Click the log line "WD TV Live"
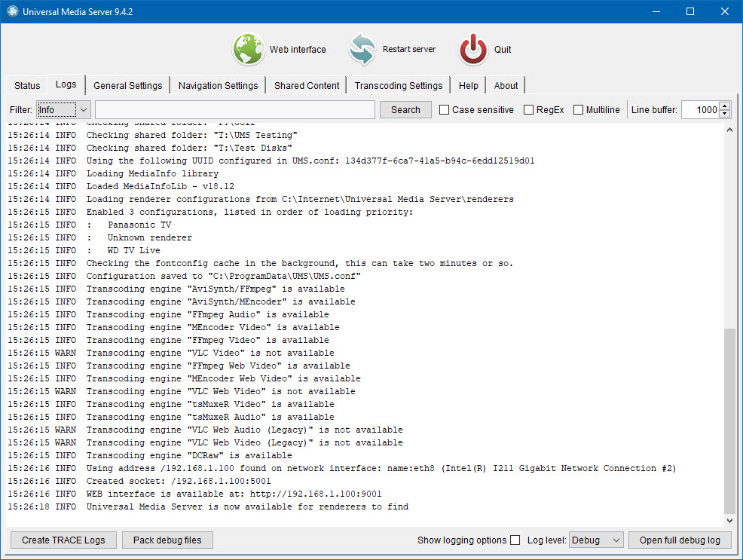 click(84, 250)
